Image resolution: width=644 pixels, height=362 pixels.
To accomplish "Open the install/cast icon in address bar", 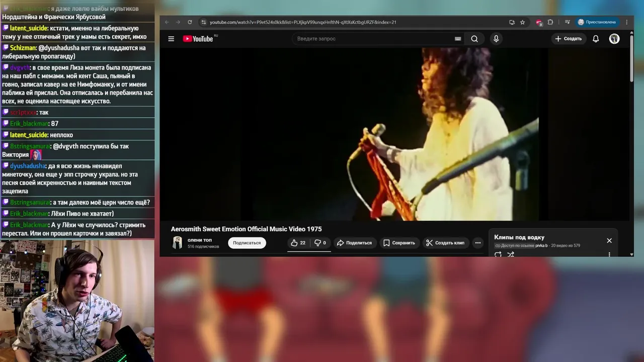I will tap(512, 22).
